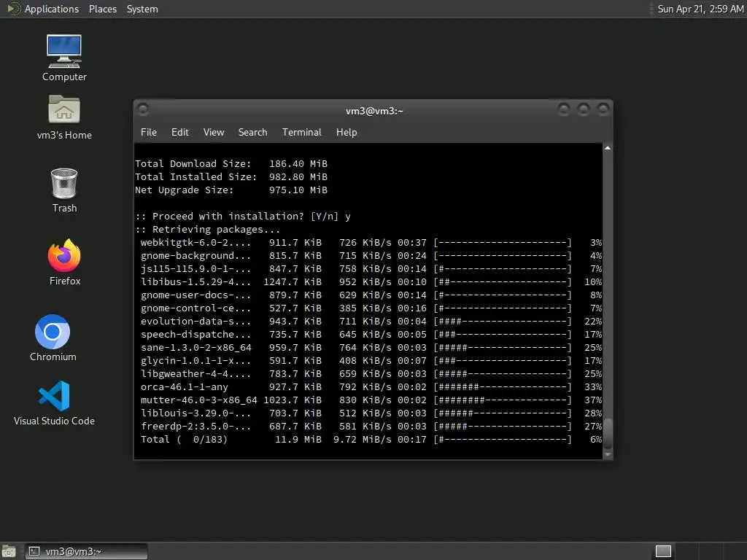
Task: Click 'sane-1.3.0-2-x86_64' package name
Action: pyautogui.click(x=196, y=348)
